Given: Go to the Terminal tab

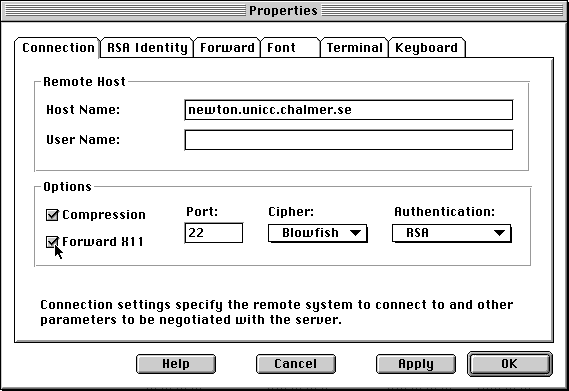Looking at the screenshot, I should point(355,48).
